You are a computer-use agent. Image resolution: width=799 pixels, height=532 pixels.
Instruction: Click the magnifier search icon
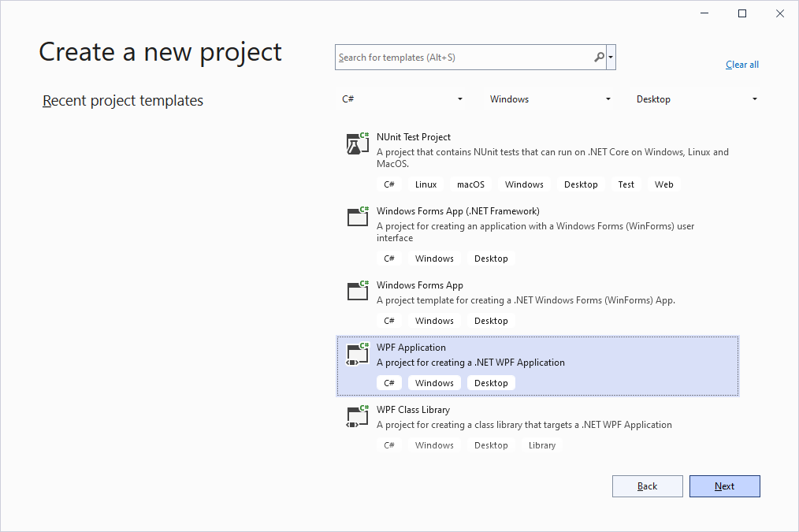[599, 57]
